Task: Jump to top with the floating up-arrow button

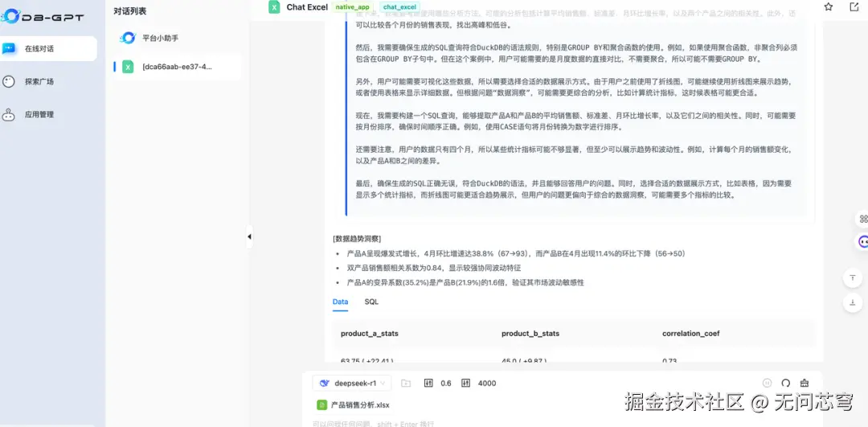Action: coord(853,277)
